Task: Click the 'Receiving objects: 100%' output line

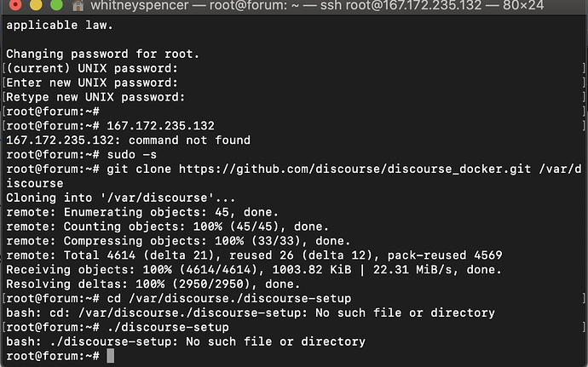Action: [x=254, y=270]
